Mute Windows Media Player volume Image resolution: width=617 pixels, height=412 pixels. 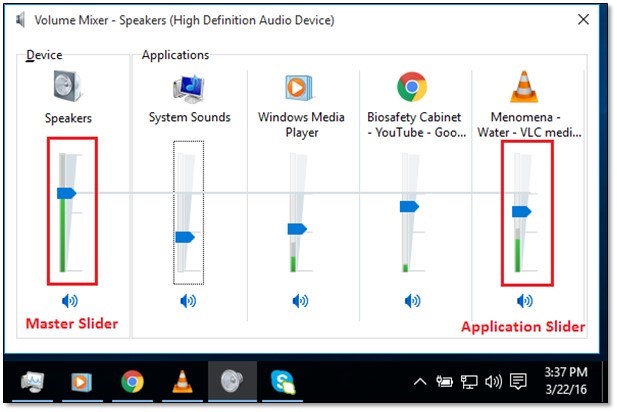click(300, 300)
